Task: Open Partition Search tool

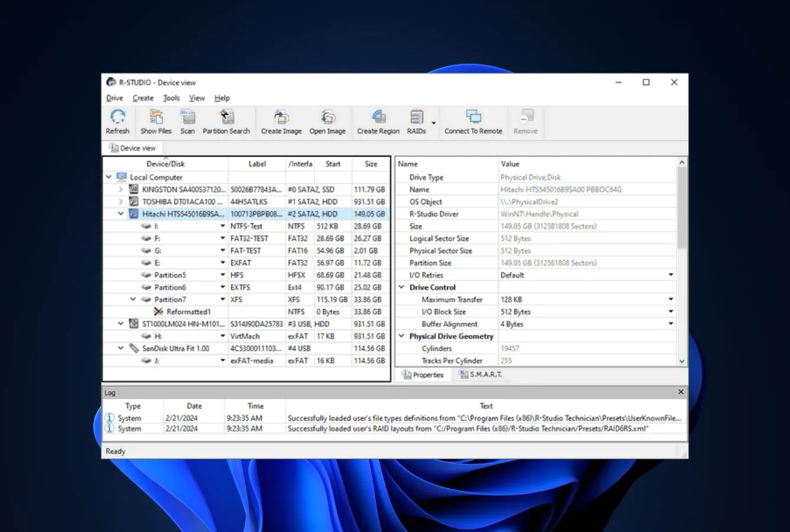Action: [226, 116]
